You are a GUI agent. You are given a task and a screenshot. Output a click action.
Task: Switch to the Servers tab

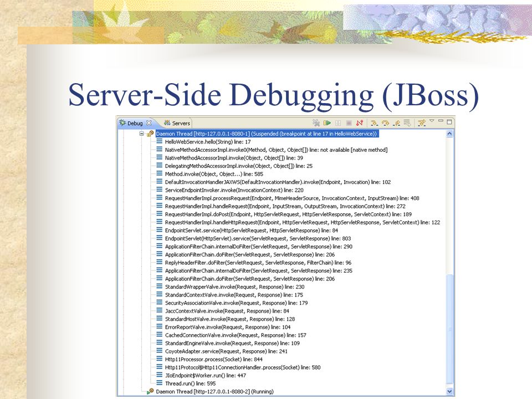coord(177,123)
